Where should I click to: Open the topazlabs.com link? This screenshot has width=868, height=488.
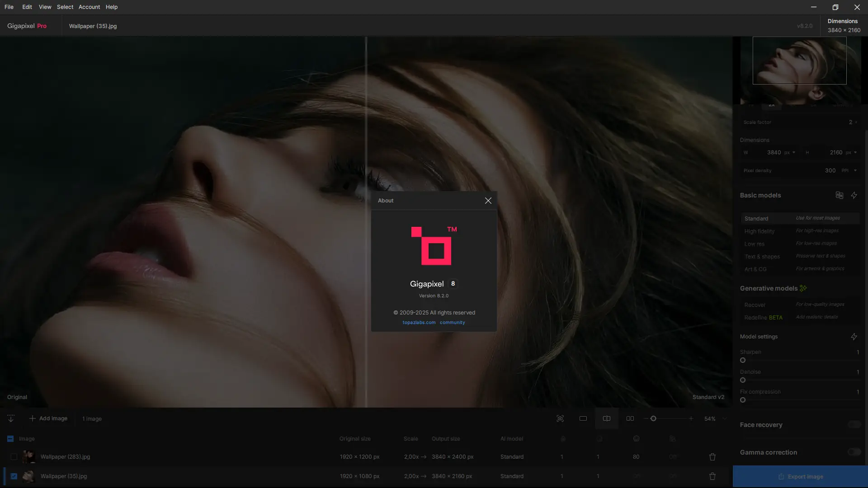(419, 323)
